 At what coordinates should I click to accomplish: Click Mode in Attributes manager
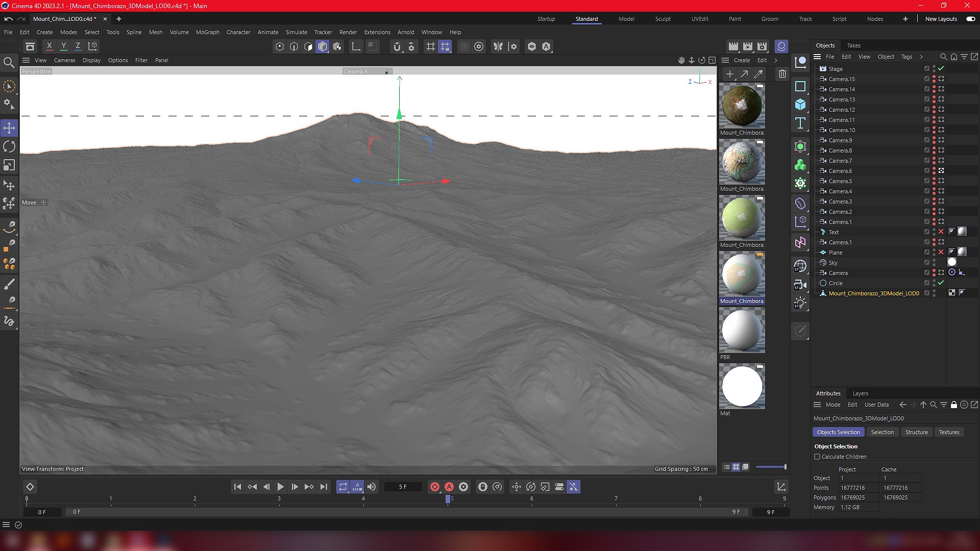(x=833, y=405)
